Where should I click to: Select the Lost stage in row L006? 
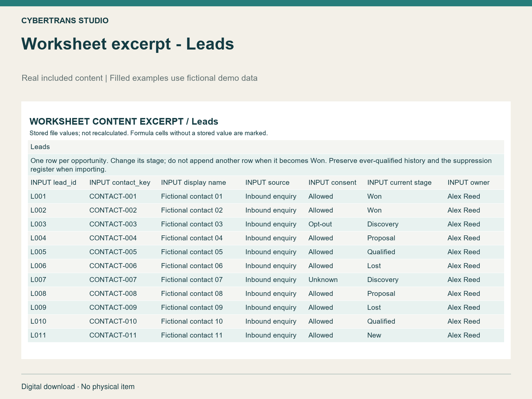374,266
